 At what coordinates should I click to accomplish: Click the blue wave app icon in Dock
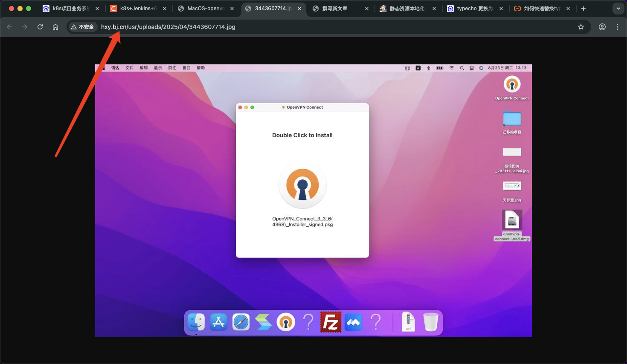353,322
